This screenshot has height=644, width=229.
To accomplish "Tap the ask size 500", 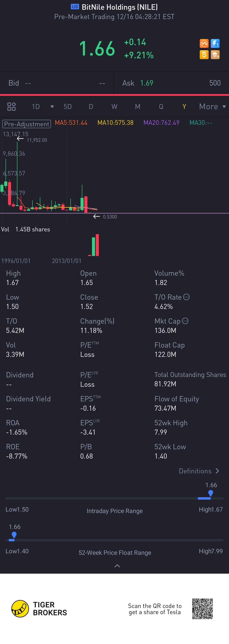I will [x=215, y=83].
